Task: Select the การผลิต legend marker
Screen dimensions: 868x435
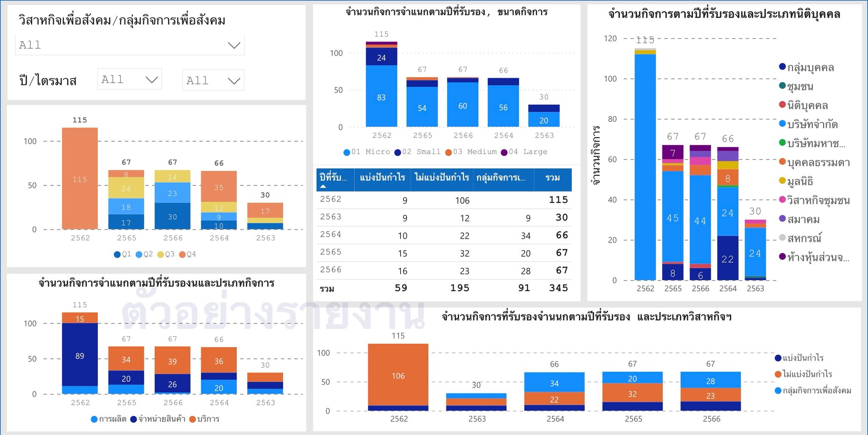Action: click(x=94, y=419)
